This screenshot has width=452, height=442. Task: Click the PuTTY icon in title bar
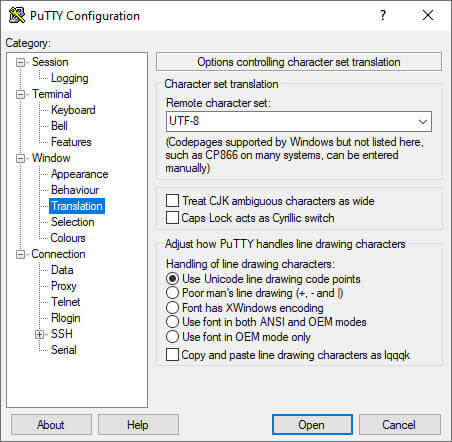coord(17,15)
